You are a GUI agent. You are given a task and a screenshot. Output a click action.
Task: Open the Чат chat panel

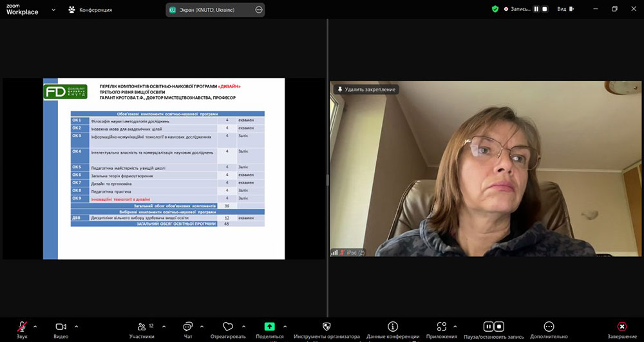click(188, 327)
